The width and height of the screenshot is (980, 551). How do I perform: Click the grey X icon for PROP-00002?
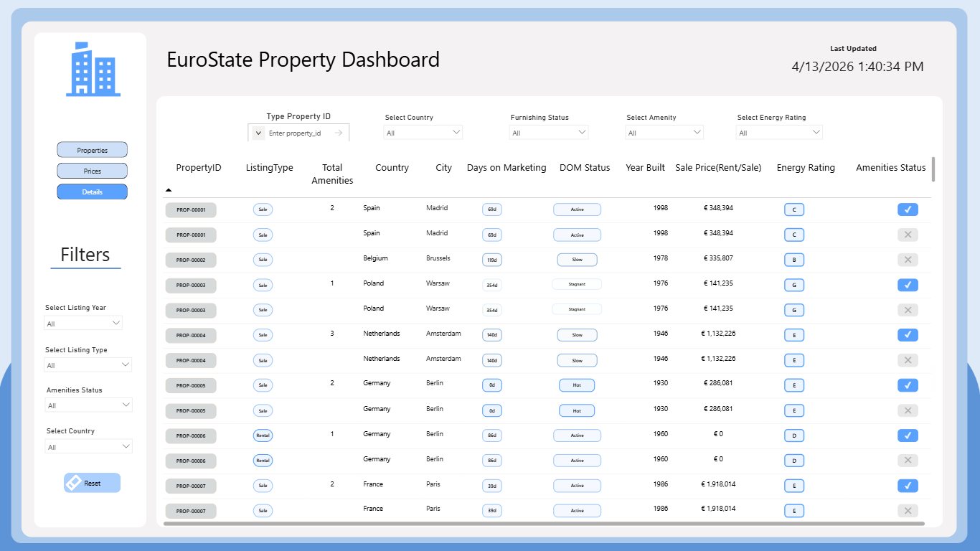[908, 260]
